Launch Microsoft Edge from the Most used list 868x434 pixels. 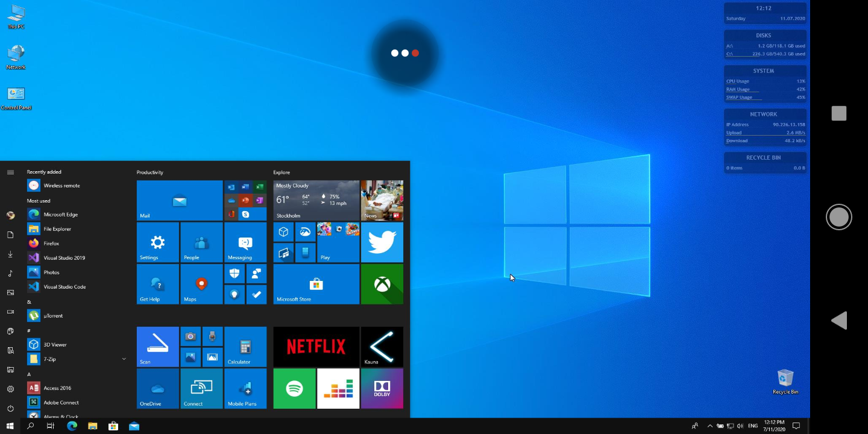point(77,215)
